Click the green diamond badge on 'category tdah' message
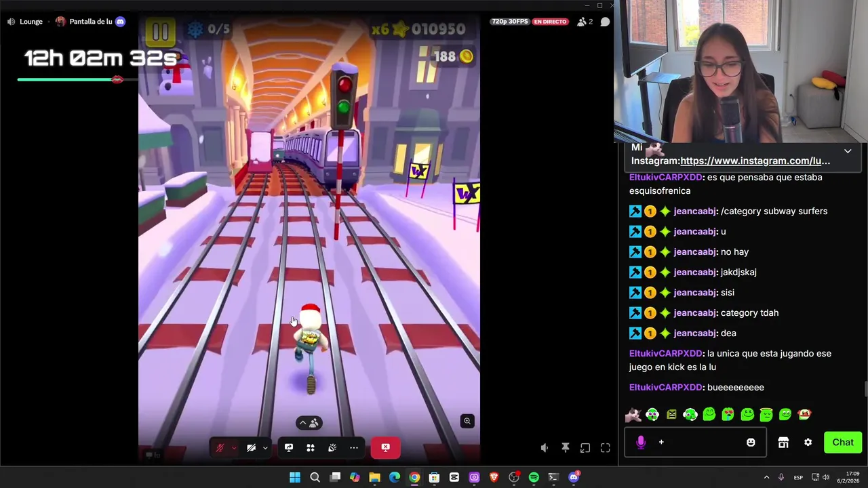868x488 pixels. [x=665, y=312]
